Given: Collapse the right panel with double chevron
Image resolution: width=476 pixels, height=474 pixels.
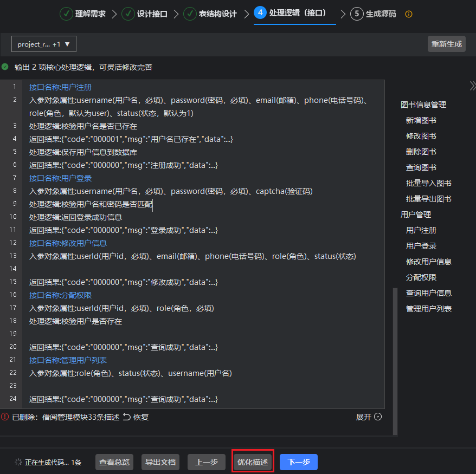Looking at the screenshot, I should [472, 86].
